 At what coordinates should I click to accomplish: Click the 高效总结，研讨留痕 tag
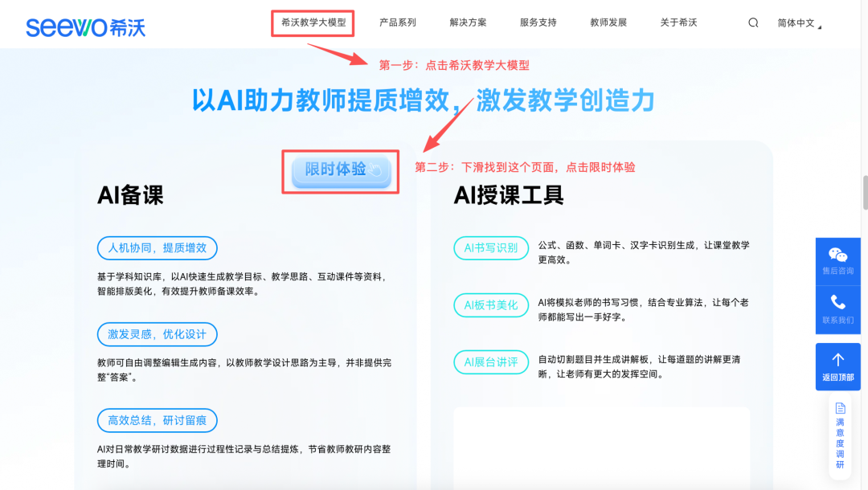[x=158, y=420]
